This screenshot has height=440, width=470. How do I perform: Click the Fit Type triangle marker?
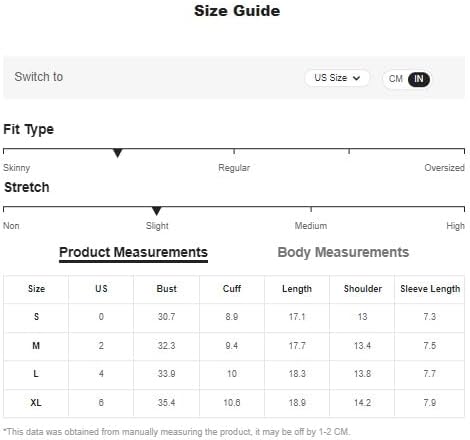(x=117, y=153)
